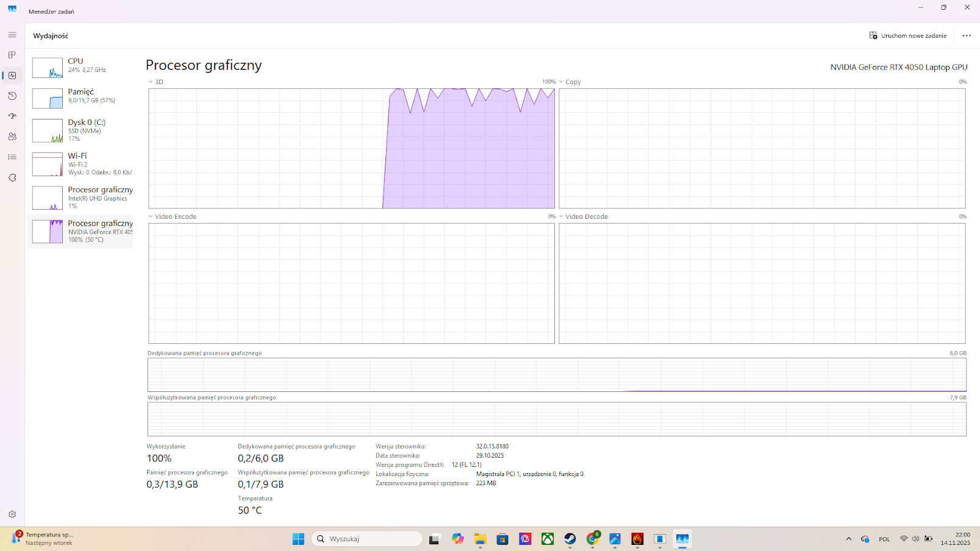Viewport: 980px width, 551px height.
Task: Click Uruchom nowe zadanie button
Action: coord(908,35)
